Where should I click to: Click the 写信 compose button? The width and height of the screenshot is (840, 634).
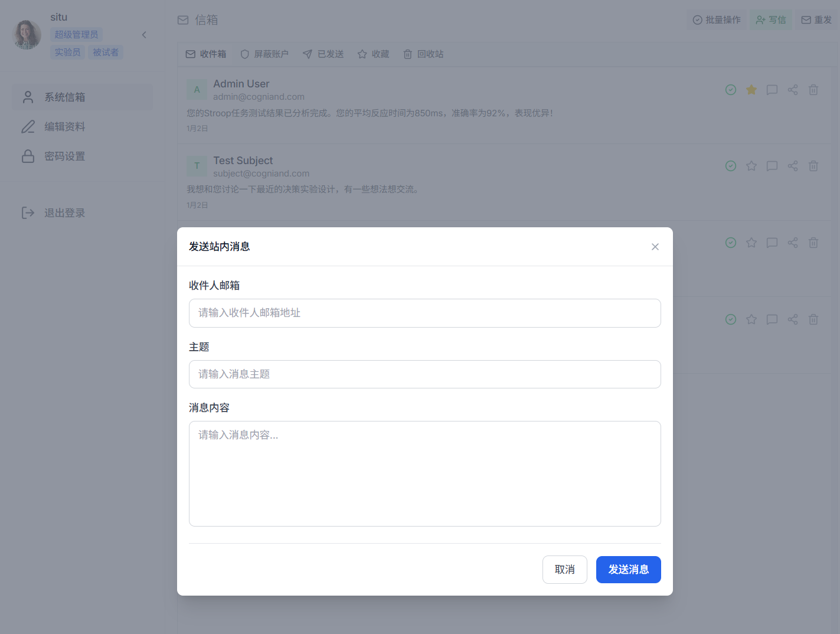pos(771,20)
